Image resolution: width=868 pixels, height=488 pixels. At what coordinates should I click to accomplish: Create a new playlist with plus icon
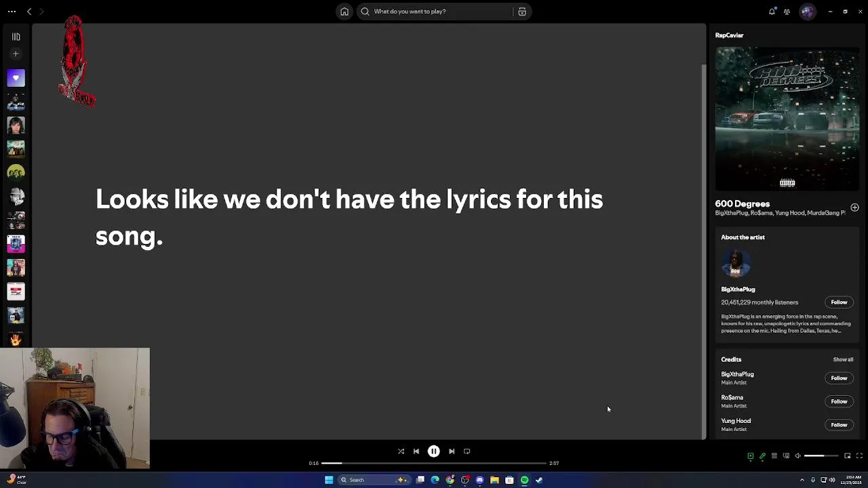[x=16, y=54]
